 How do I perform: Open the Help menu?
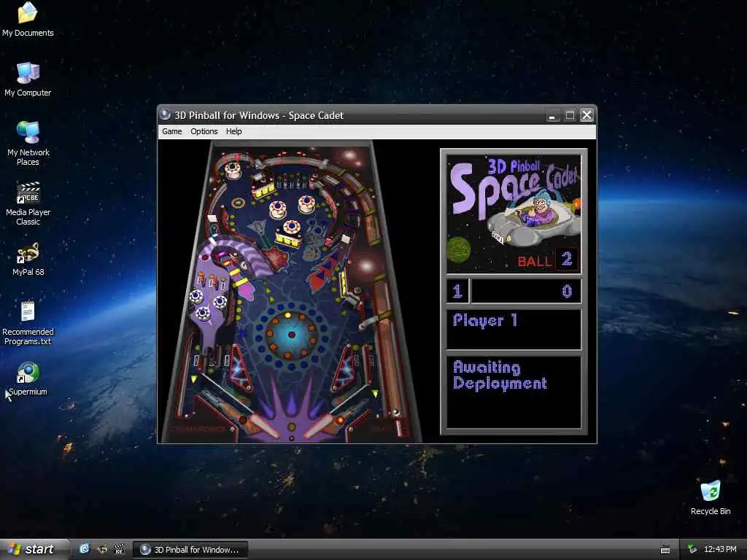(233, 131)
